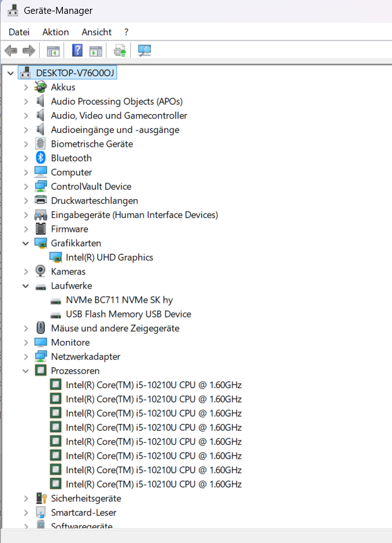Screen dimensions: 392x543
Task: Open the Datei menu
Action: click(x=19, y=32)
